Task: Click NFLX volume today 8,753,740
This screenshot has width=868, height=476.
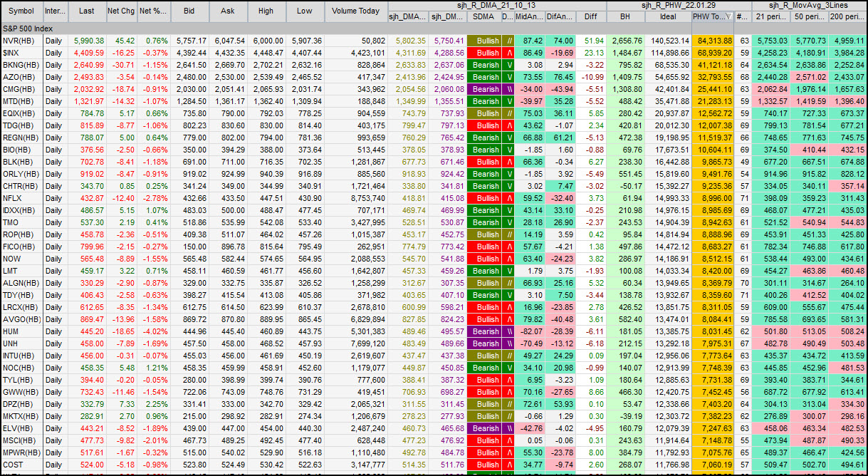Action: [356, 198]
